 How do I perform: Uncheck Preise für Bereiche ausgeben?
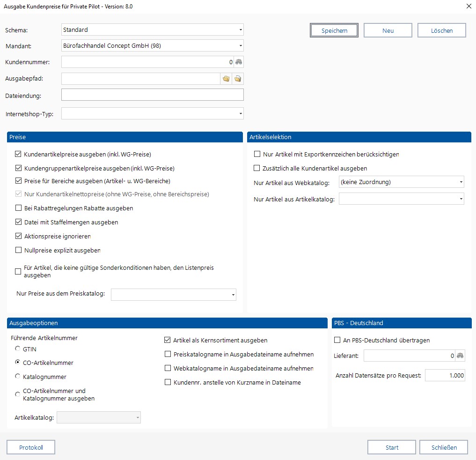18,181
